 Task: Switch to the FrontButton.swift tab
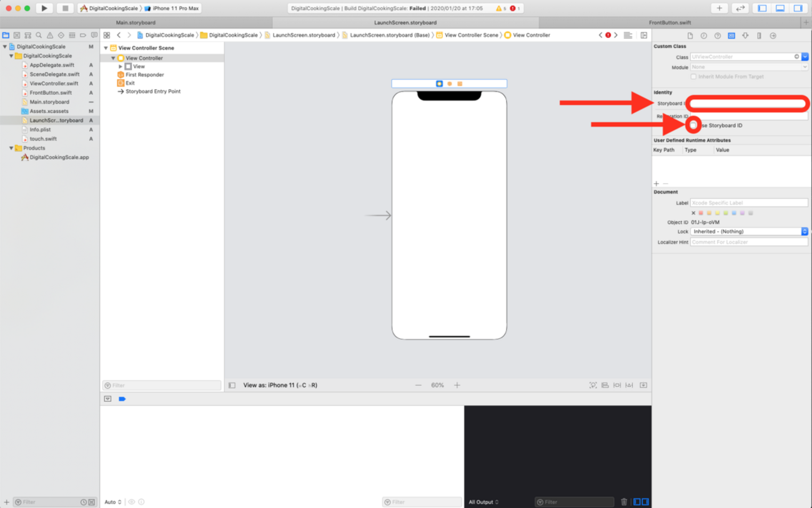[670, 22]
